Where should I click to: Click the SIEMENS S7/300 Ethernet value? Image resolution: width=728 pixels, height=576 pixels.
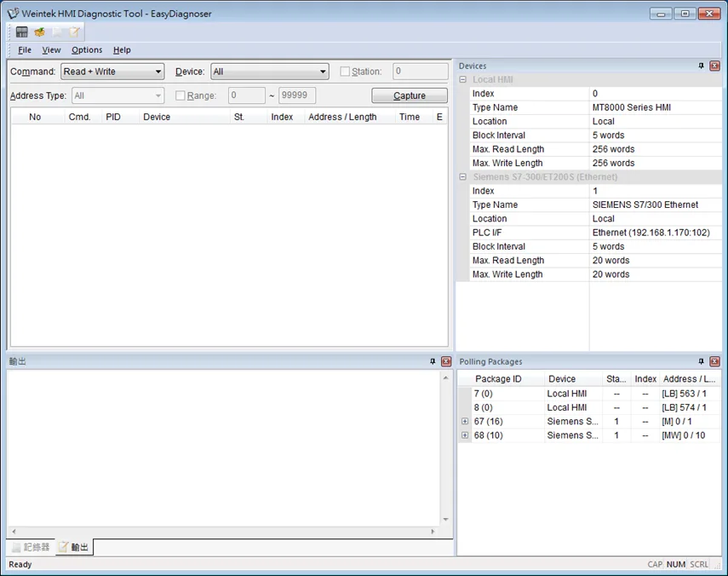[645, 204]
